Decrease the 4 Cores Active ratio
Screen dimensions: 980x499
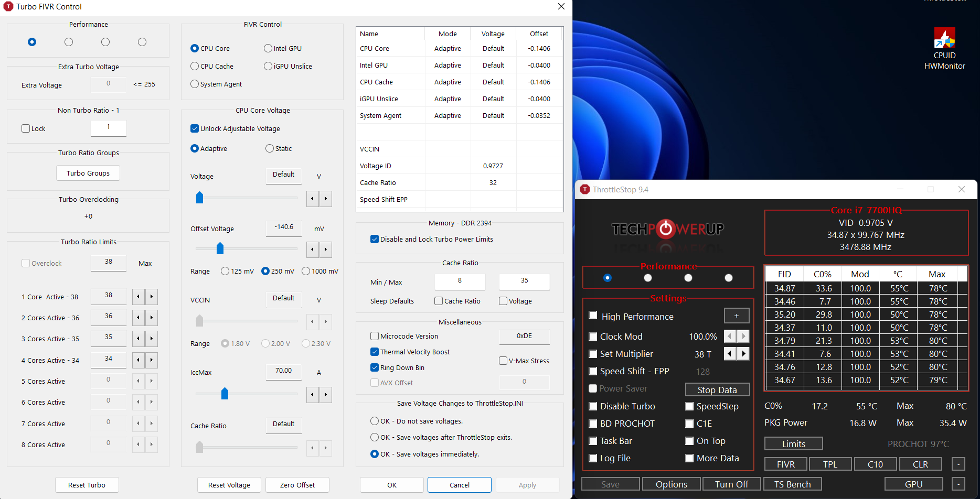click(138, 360)
